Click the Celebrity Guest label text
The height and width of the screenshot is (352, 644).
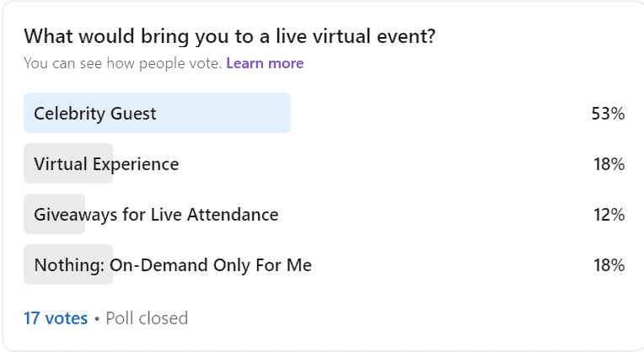click(95, 114)
